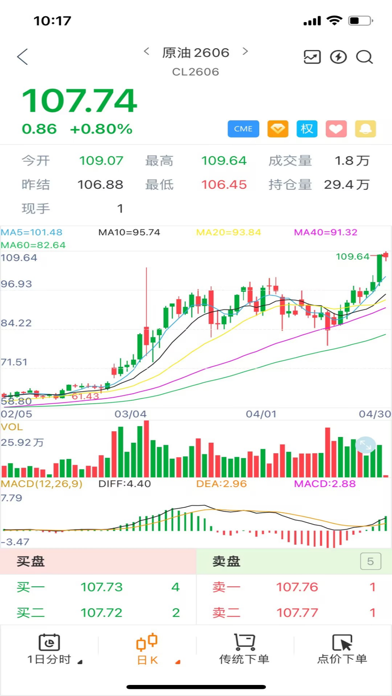Tap the Wi-Fi status icon
The height and width of the screenshot is (696, 392).
point(333,20)
